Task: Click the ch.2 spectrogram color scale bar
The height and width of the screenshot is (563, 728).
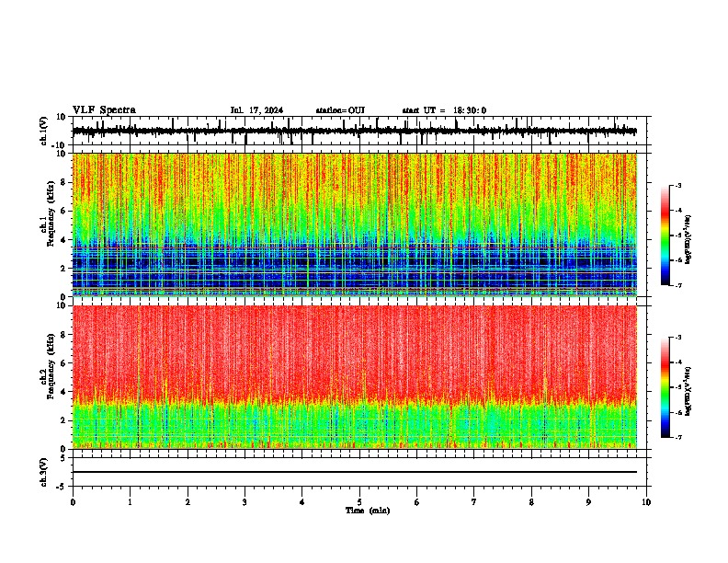Action: click(665, 387)
